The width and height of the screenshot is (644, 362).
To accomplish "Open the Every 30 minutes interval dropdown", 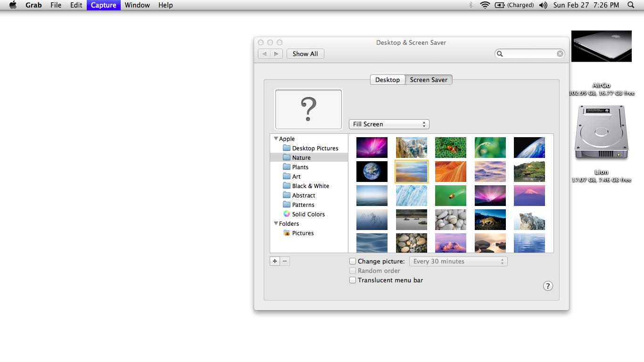I will tap(458, 261).
